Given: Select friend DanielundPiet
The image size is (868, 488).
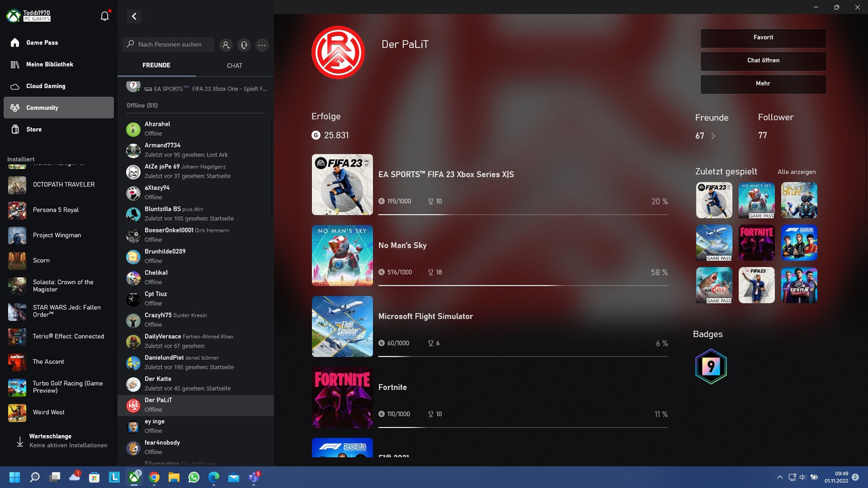Looking at the screenshot, I should coord(195,363).
